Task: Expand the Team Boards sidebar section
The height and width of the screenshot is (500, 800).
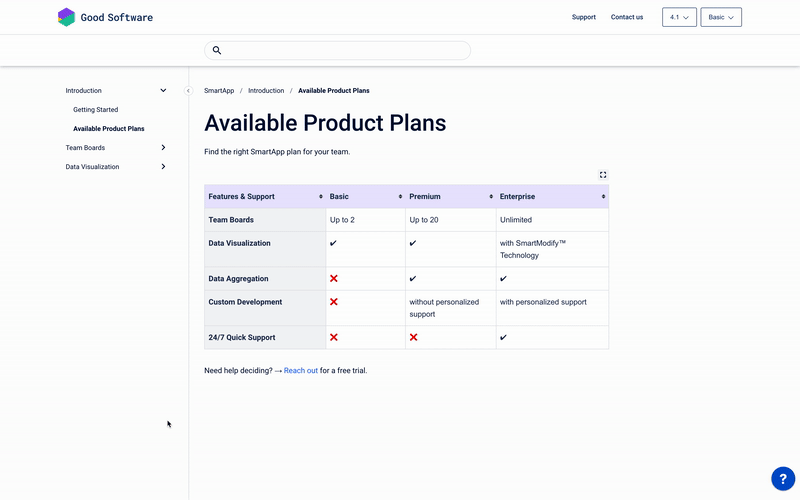Action: [163, 148]
